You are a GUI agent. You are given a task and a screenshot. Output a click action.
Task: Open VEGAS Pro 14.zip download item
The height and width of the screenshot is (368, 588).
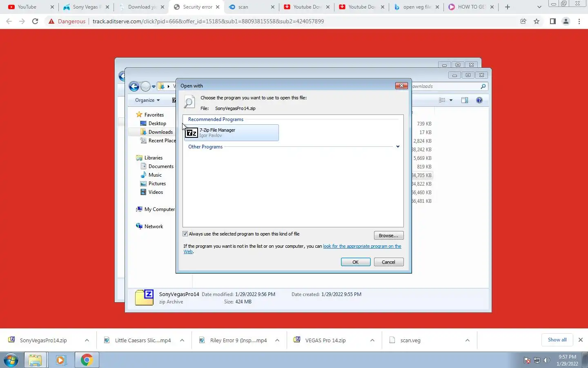(x=325, y=340)
